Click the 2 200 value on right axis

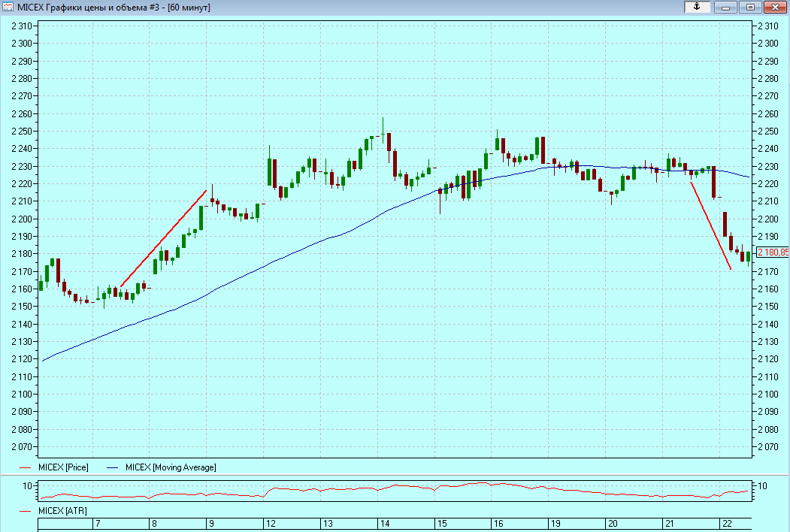pos(768,219)
